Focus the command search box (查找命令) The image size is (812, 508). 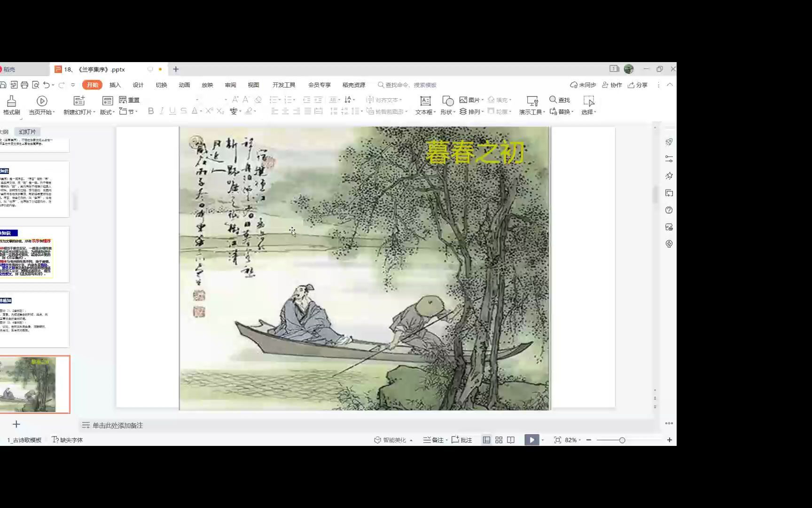(407, 85)
